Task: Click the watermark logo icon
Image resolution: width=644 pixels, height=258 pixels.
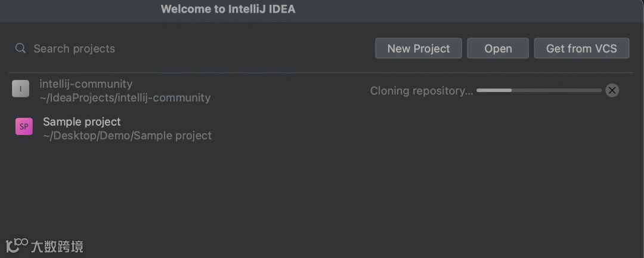Action: click(17, 245)
